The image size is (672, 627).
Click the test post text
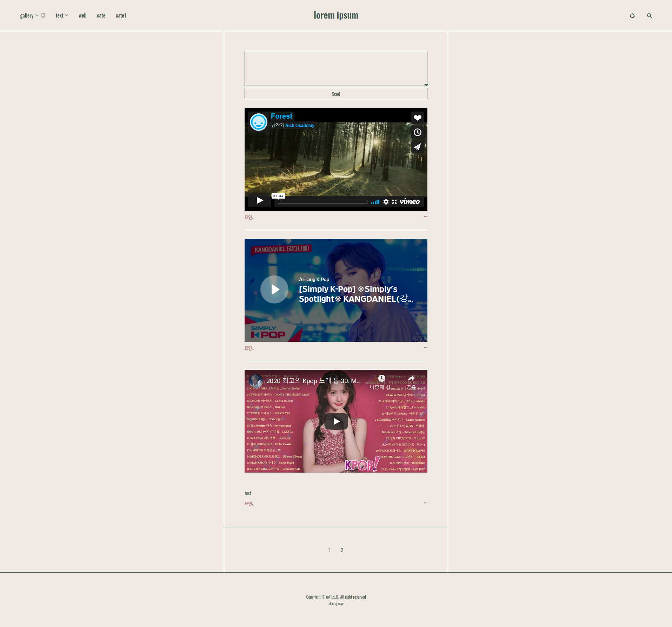tap(248, 493)
